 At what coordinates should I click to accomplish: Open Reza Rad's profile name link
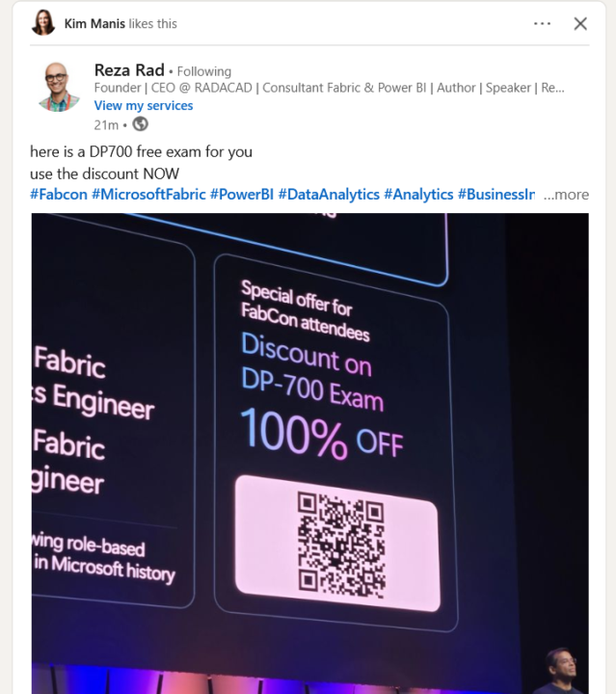(x=129, y=70)
